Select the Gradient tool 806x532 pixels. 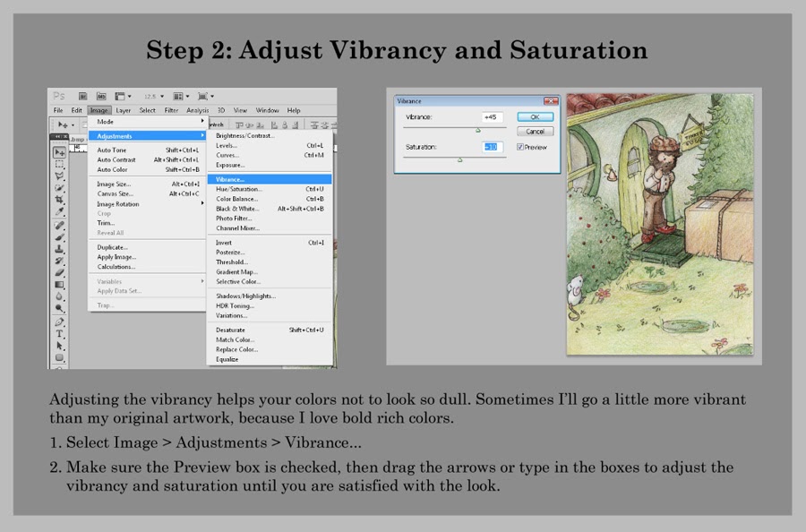point(60,284)
